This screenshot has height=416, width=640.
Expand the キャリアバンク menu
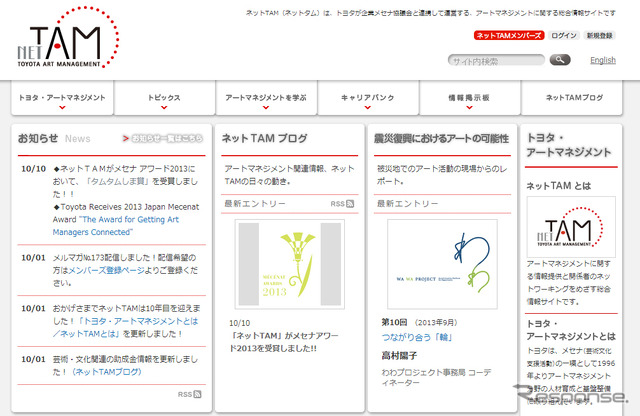(368, 98)
